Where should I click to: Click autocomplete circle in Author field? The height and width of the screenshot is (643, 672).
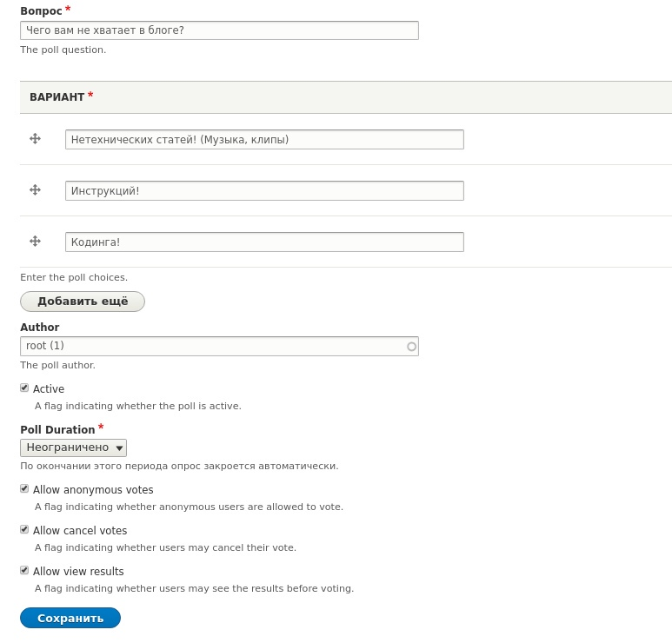coord(411,346)
